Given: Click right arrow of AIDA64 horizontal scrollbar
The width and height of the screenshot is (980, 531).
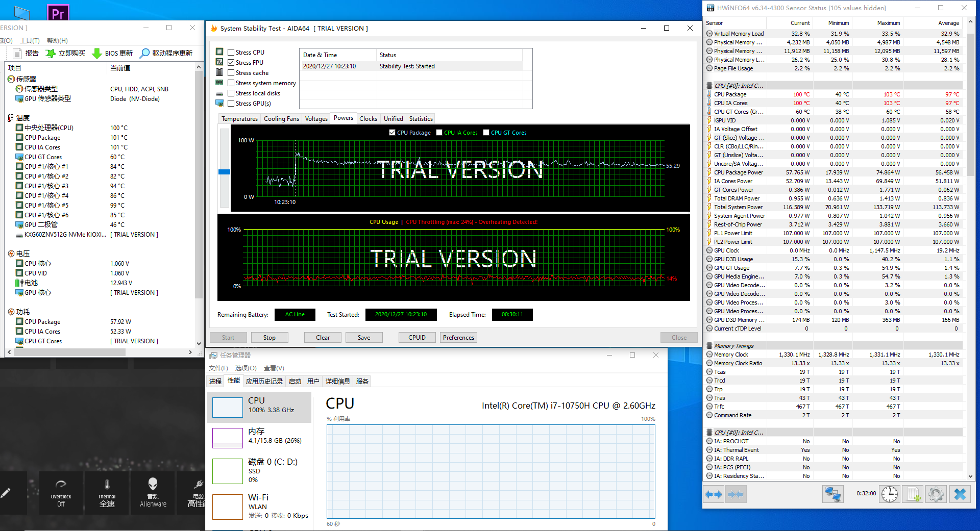Looking at the screenshot, I should [190, 352].
